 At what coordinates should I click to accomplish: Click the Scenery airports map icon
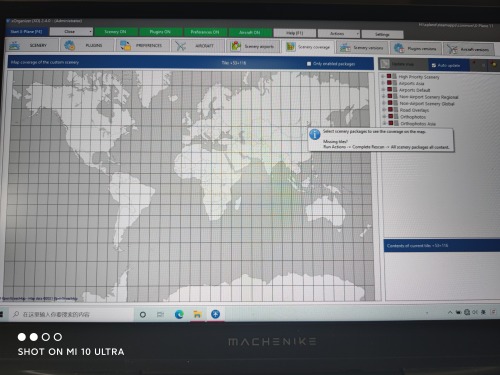click(x=236, y=46)
